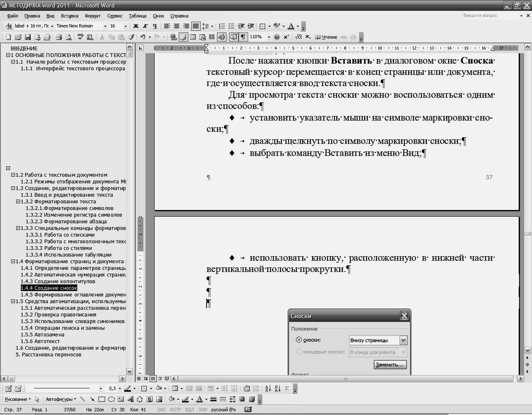Open print preview
The height and width of the screenshot is (415, 532).
click(69, 37)
